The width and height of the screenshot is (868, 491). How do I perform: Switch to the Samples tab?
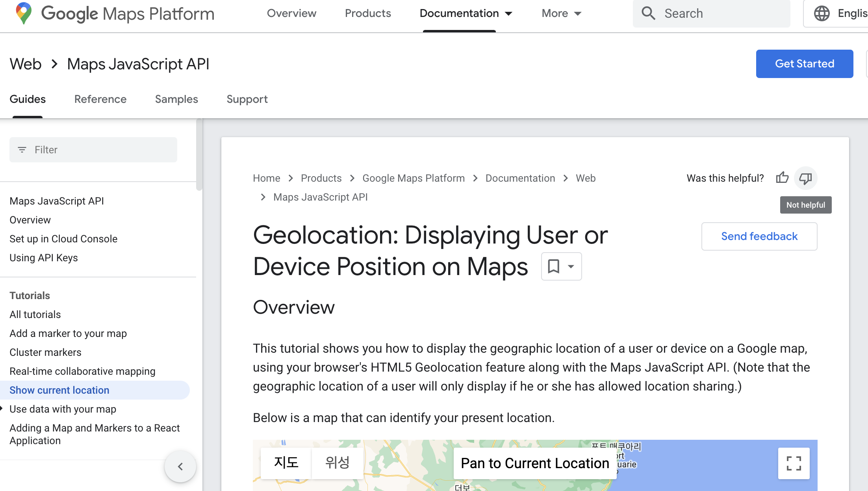coord(176,99)
